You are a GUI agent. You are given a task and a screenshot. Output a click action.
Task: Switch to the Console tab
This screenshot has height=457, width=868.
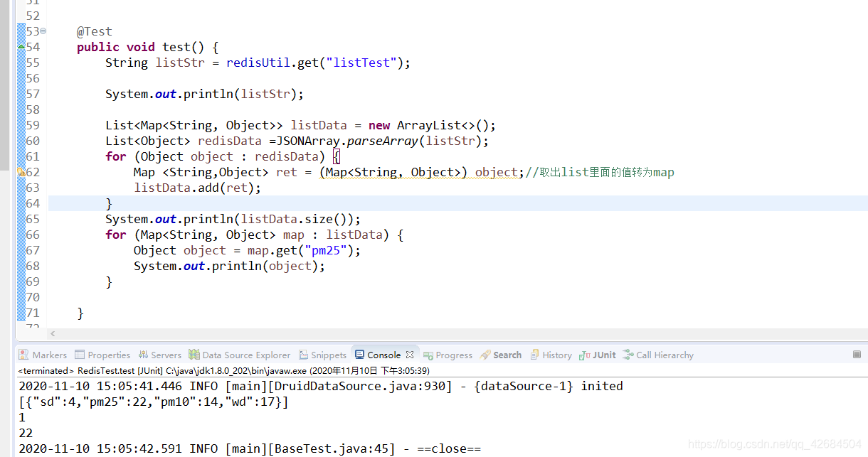tap(384, 355)
